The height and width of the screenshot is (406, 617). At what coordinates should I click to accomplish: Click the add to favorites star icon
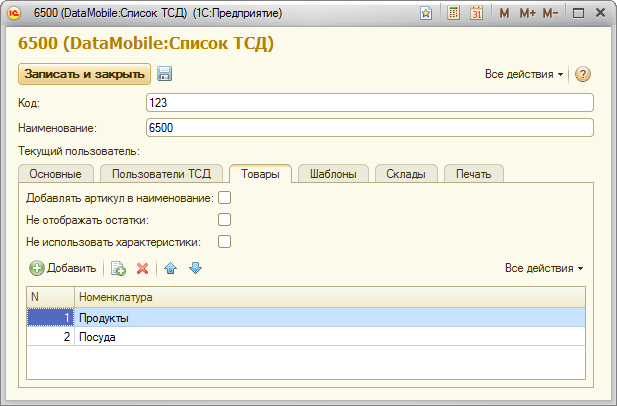[426, 13]
